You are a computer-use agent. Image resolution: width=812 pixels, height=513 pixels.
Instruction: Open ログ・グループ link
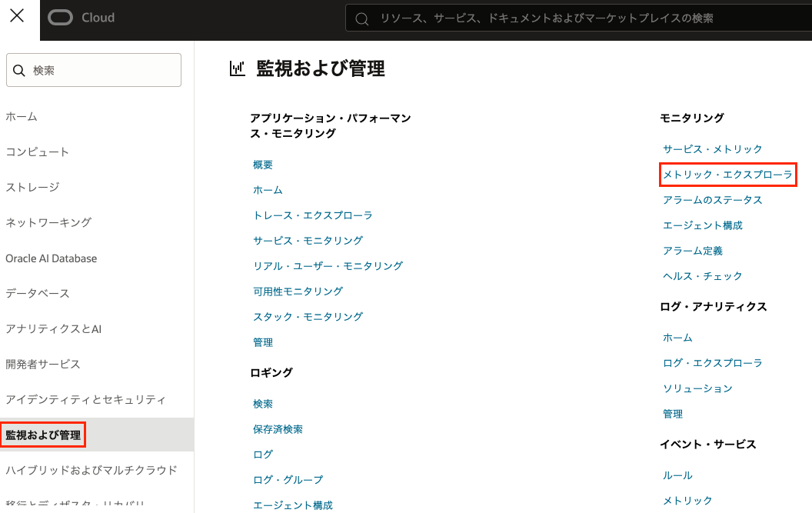[288, 481]
